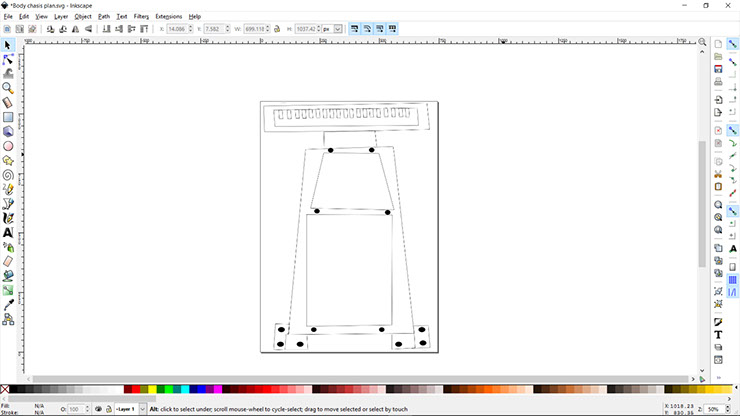Click the Print document icon
This screenshot has height=416, width=740.
(718, 82)
